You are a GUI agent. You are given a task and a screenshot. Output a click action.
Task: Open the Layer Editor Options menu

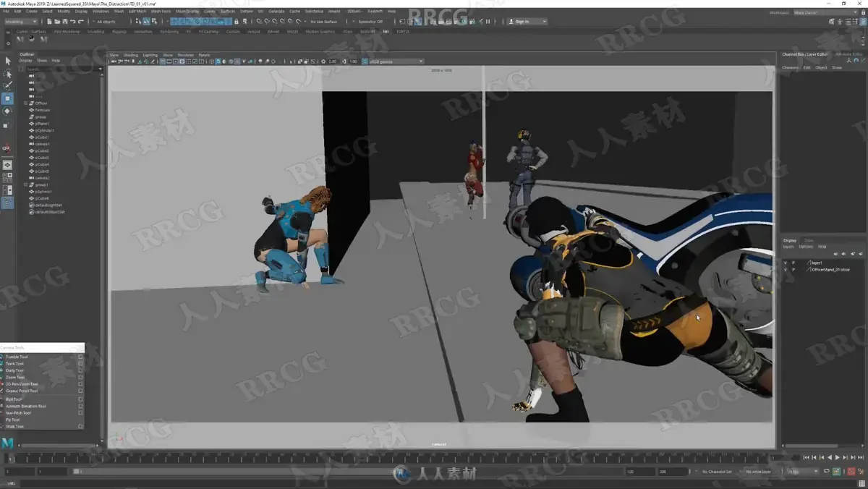[x=805, y=247]
